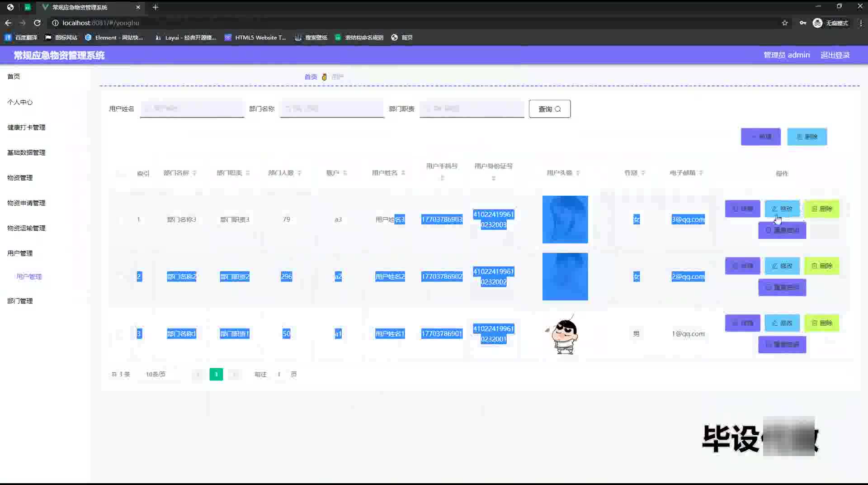Sort the table by 用户姓名 column

403,173
